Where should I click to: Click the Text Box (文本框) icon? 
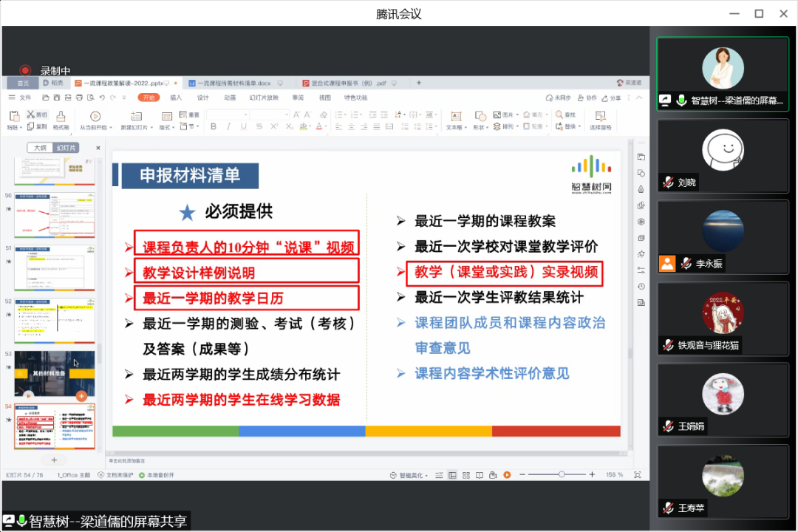(456, 116)
